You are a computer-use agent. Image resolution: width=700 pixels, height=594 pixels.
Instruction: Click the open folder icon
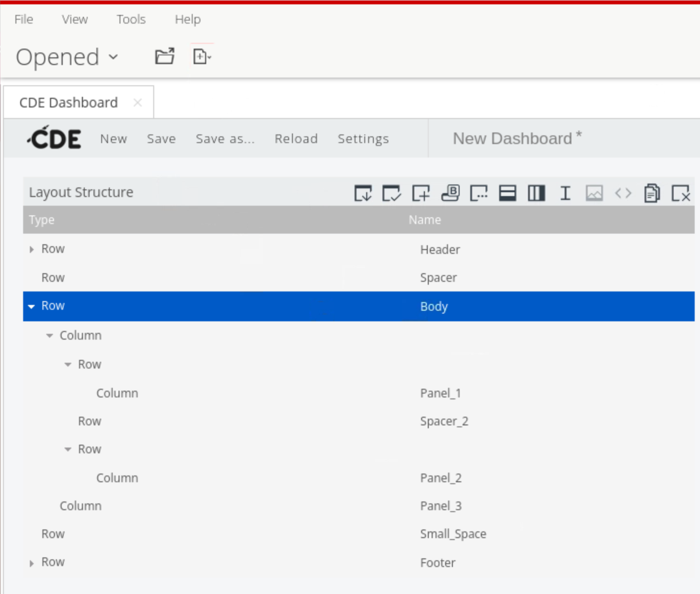point(164,56)
